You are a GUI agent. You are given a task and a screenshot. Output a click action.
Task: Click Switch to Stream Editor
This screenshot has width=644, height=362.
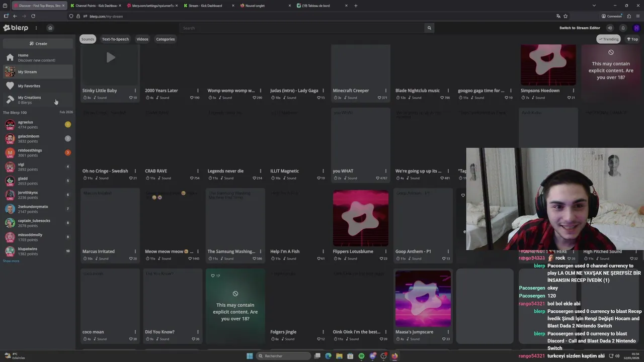pos(580,28)
